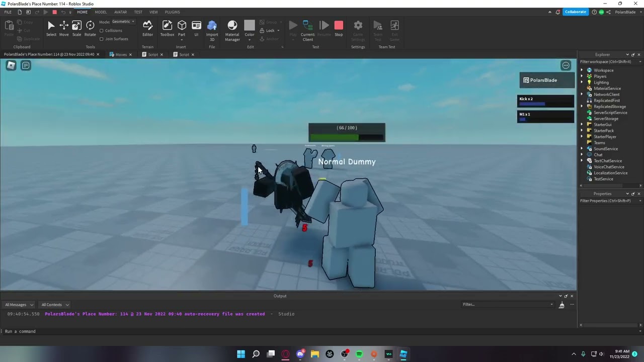Select the Select tool in Tools
Viewport: 644px width, 362px height.
(51, 29)
